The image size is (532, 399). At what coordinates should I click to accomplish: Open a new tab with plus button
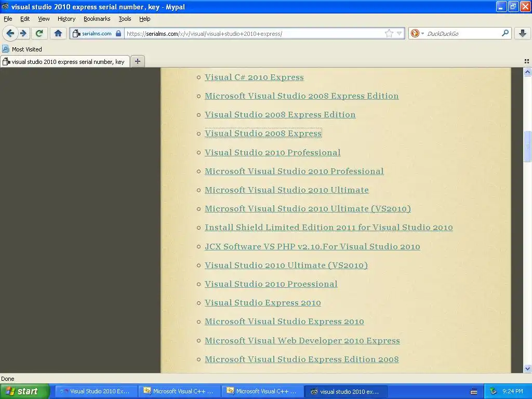pos(137,61)
